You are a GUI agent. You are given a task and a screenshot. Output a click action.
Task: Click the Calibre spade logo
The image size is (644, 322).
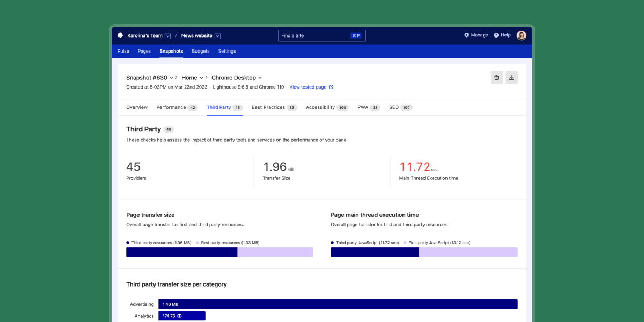(x=120, y=35)
